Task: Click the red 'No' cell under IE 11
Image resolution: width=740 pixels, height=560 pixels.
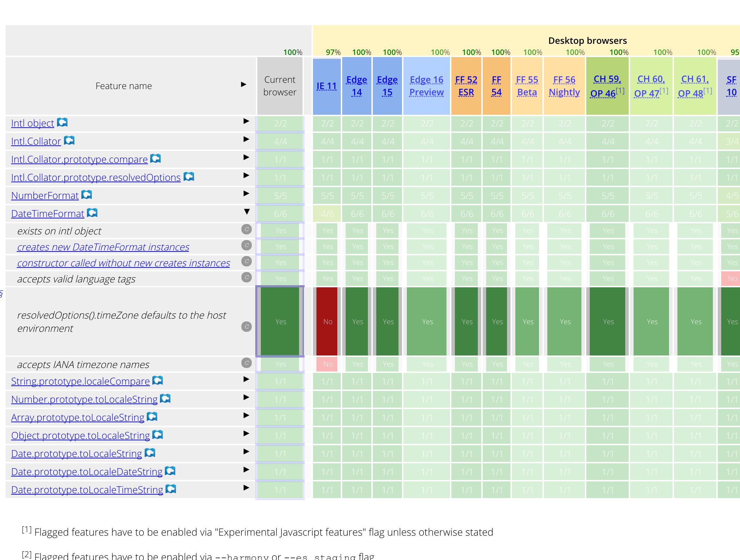Action: (327, 321)
